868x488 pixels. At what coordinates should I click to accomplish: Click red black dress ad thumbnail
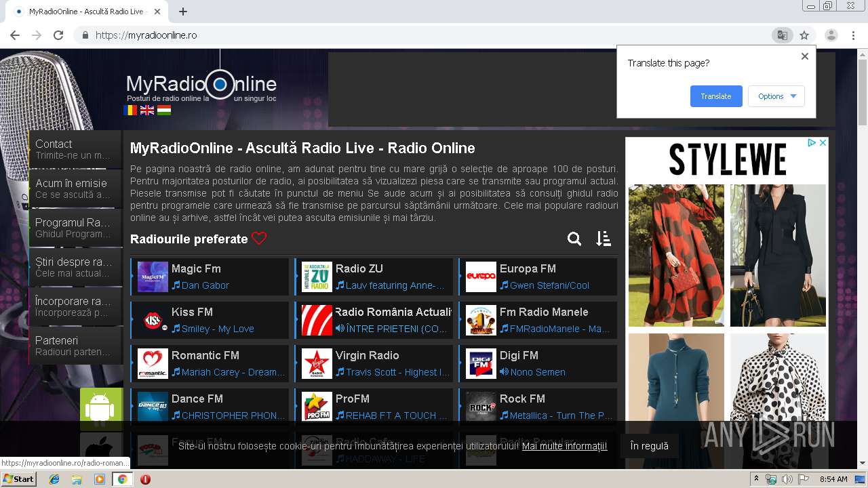coord(676,255)
